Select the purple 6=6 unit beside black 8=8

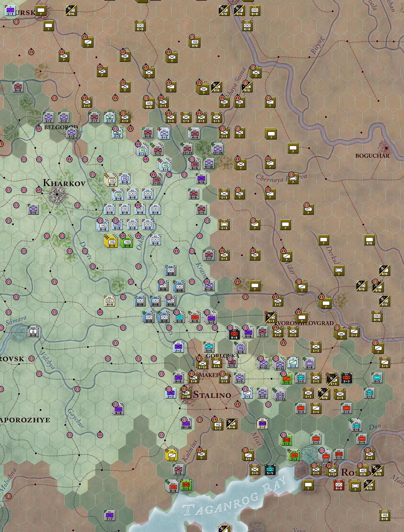click(x=248, y=333)
